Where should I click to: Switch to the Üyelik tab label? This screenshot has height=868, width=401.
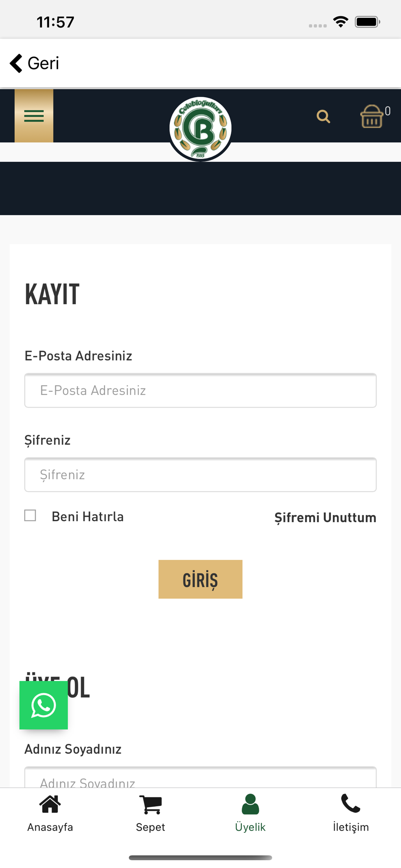[x=250, y=827]
